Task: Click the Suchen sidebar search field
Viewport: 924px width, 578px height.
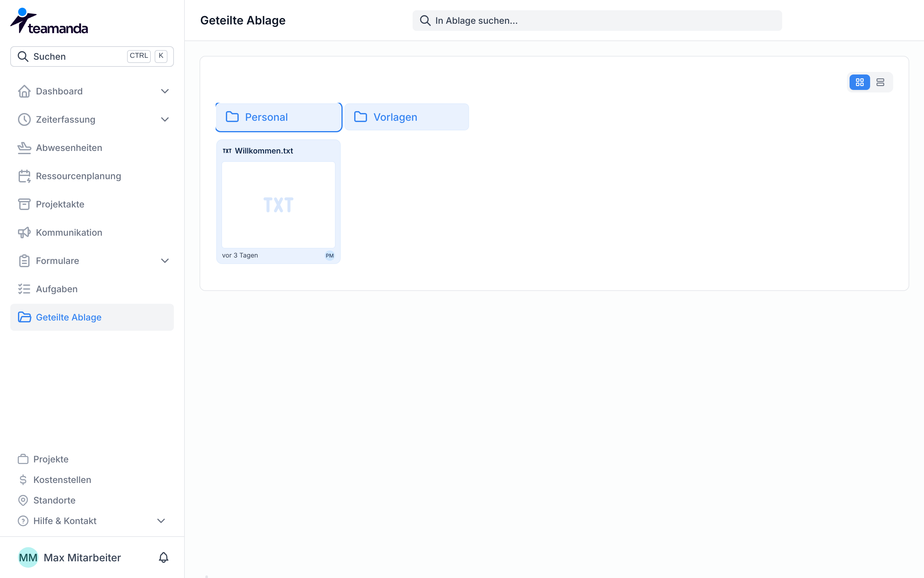Action: (x=92, y=57)
